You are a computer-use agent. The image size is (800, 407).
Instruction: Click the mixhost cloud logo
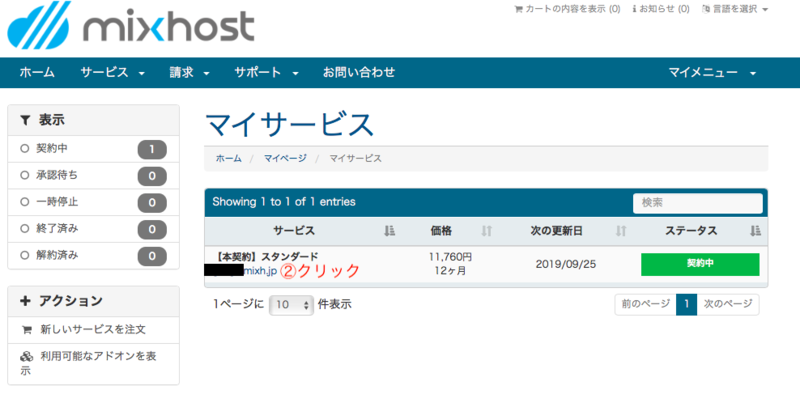pos(131,26)
